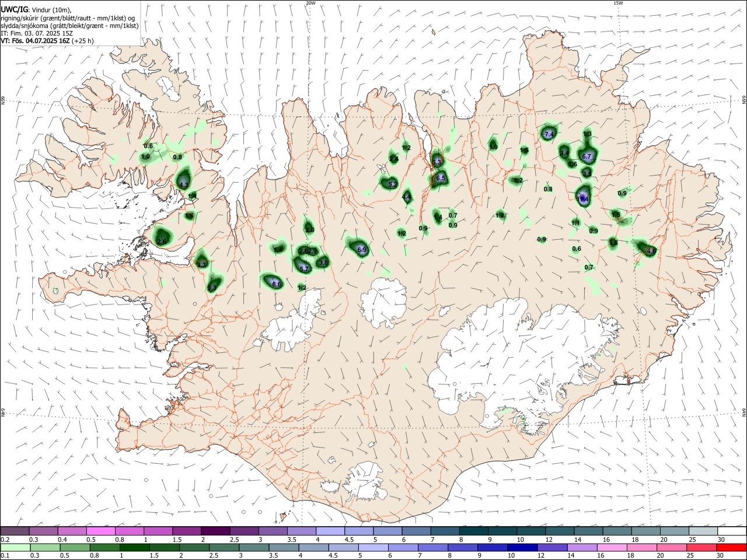
Task: Pick the deep navy 10 swatch in bottom legend row
Action: pyautogui.click(x=522, y=548)
